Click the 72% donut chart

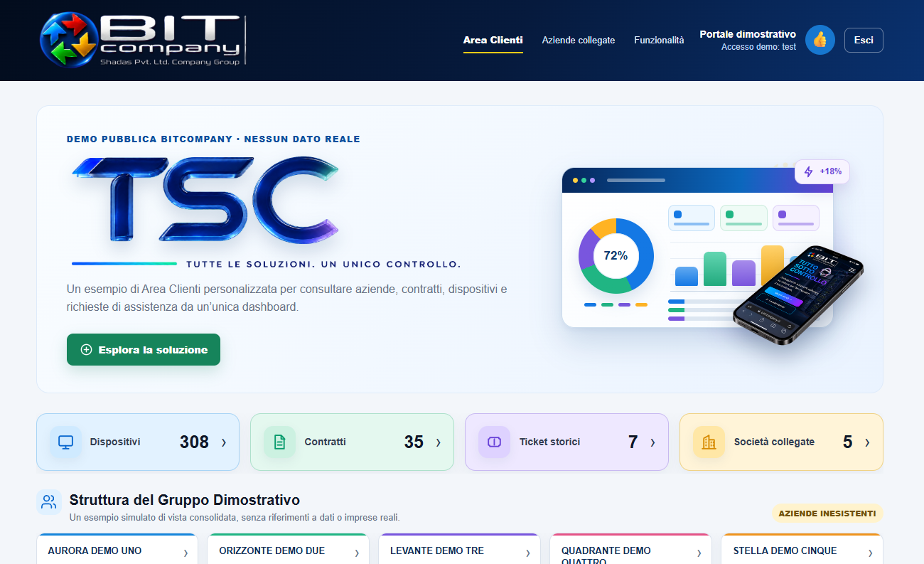coord(616,256)
